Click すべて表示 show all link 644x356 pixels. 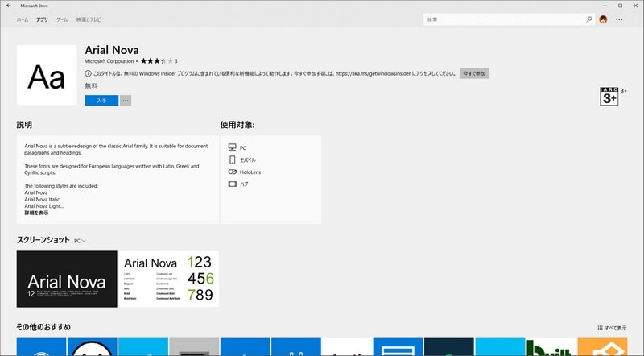612,328
